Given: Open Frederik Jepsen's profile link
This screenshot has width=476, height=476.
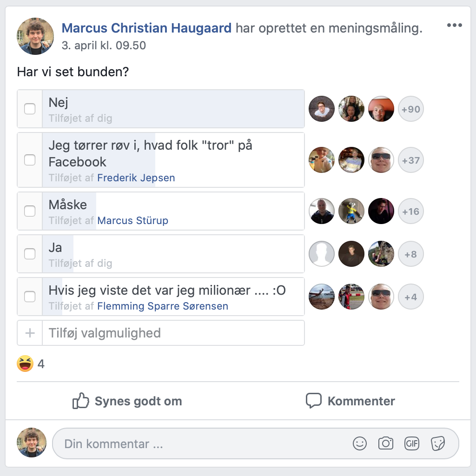Looking at the screenshot, I should click(136, 178).
